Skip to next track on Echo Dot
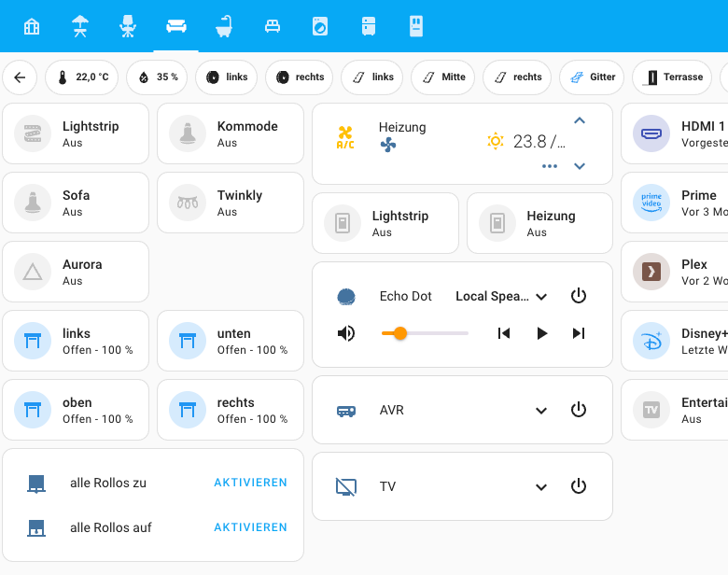The width and height of the screenshot is (728, 575). point(578,333)
